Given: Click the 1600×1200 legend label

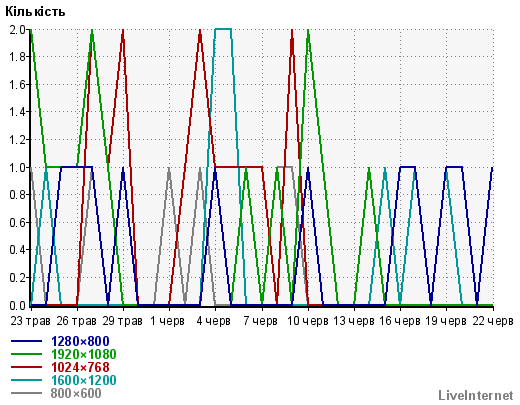Looking at the screenshot, I should tap(83, 380).
